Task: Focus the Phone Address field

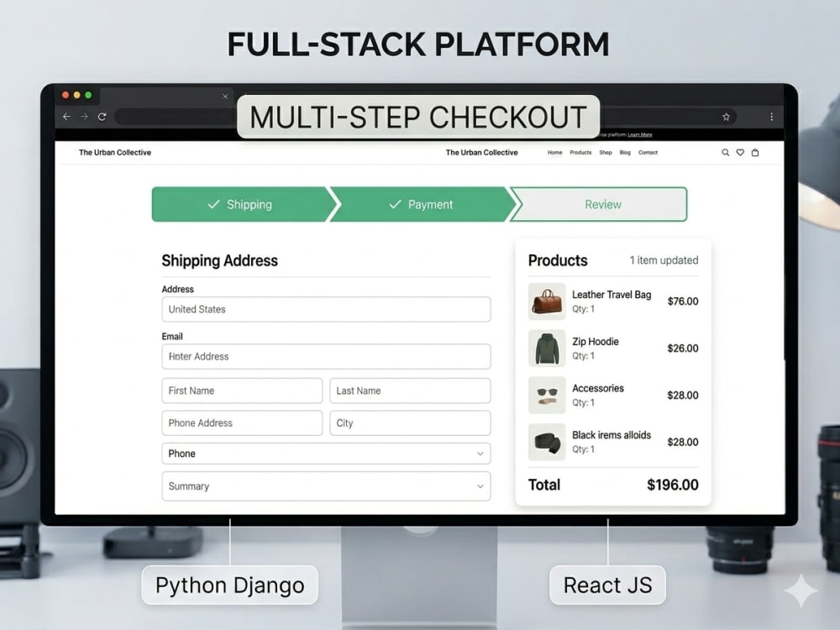Action: 242,423
